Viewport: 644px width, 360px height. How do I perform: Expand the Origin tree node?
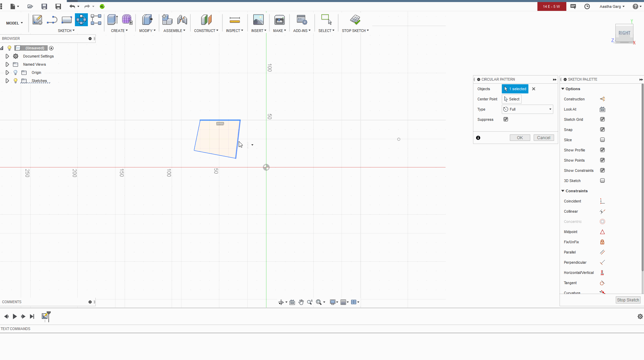point(7,72)
